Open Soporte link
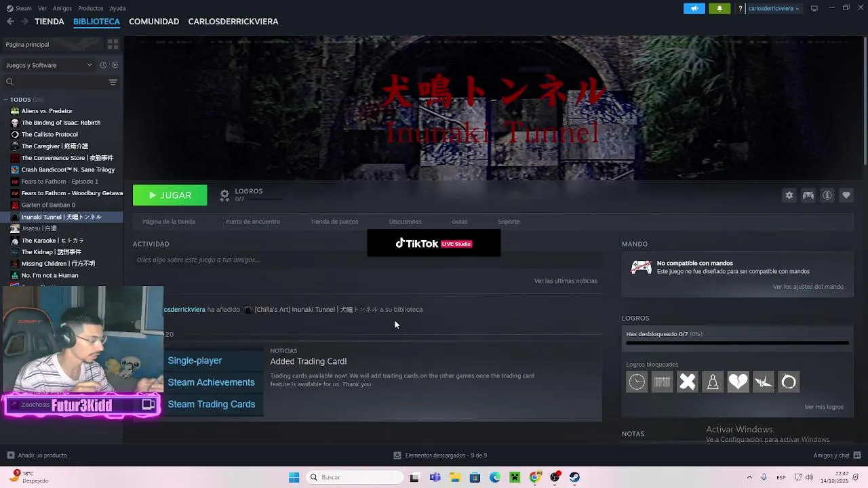Screen dimensions: 868x488 point(509,222)
